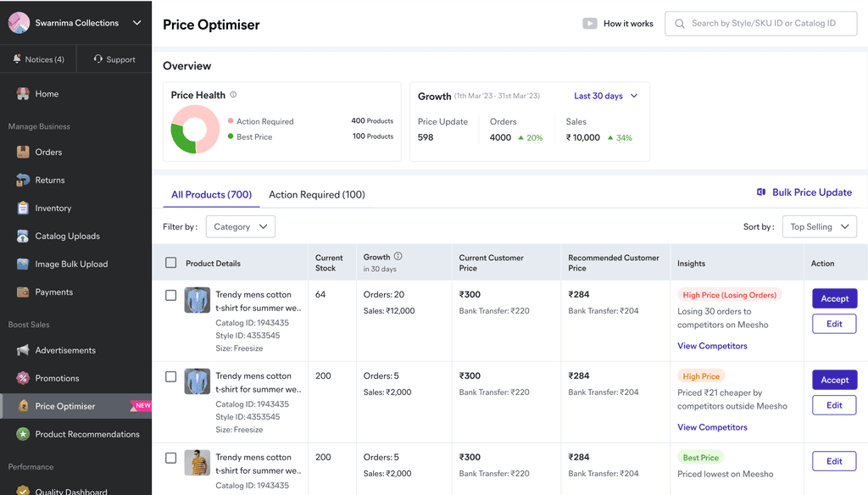Click the yellow t-shirt product thumbnail

click(x=197, y=463)
